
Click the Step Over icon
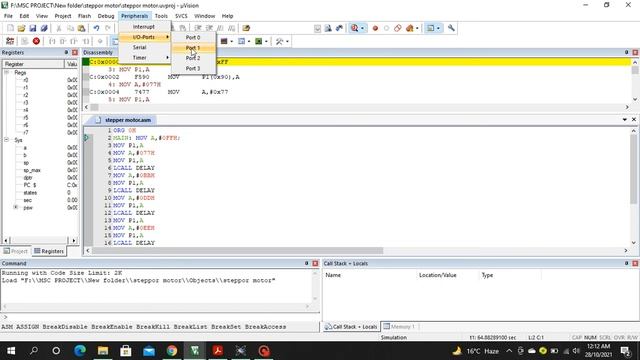click(63, 41)
